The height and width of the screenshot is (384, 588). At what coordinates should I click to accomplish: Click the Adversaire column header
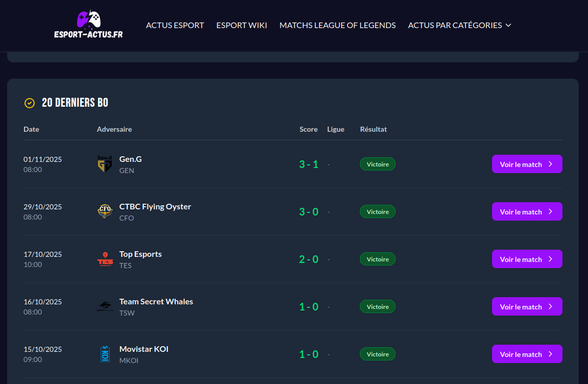[114, 129]
